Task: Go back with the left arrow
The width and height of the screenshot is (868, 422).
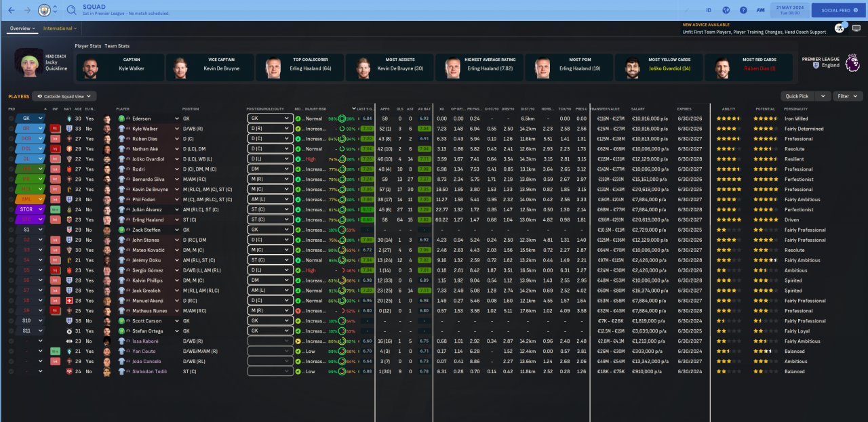Action: 10,10
